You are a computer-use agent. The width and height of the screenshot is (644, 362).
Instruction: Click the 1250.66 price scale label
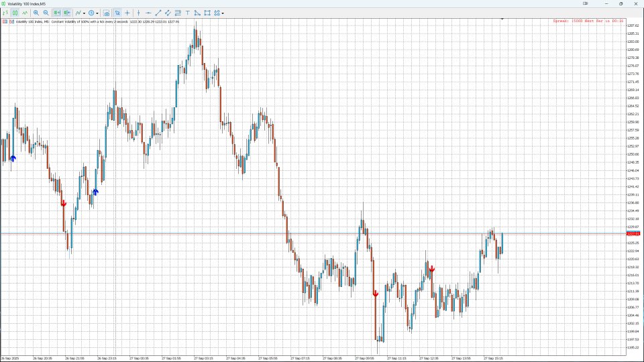tap(633, 154)
